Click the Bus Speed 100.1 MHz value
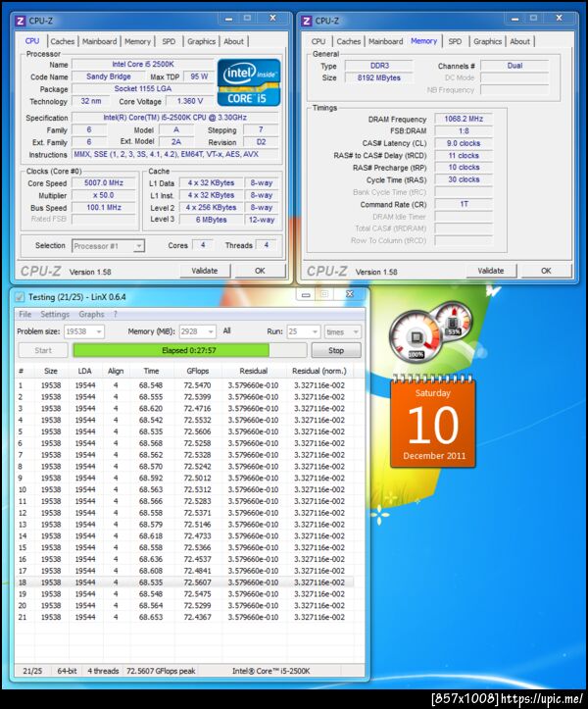The image size is (588, 709). [104, 207]
